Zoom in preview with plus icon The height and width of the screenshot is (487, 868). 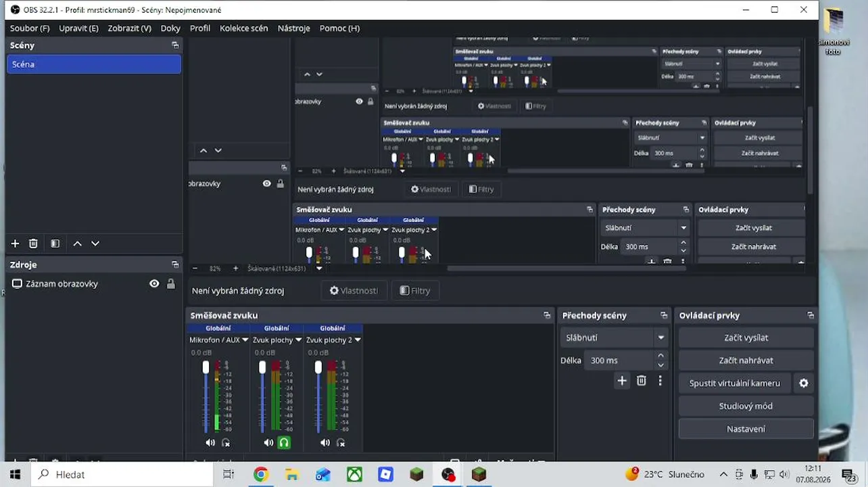click(235, 269)
